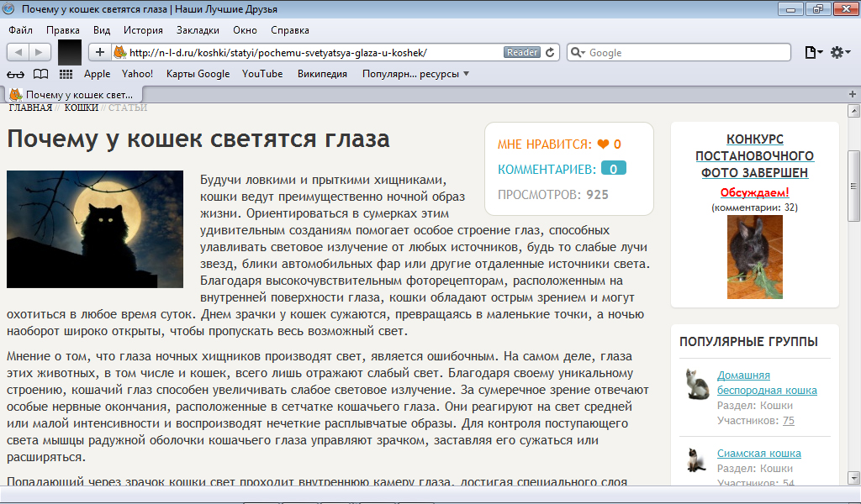Open the Окно menu

(x=245, y=30)
